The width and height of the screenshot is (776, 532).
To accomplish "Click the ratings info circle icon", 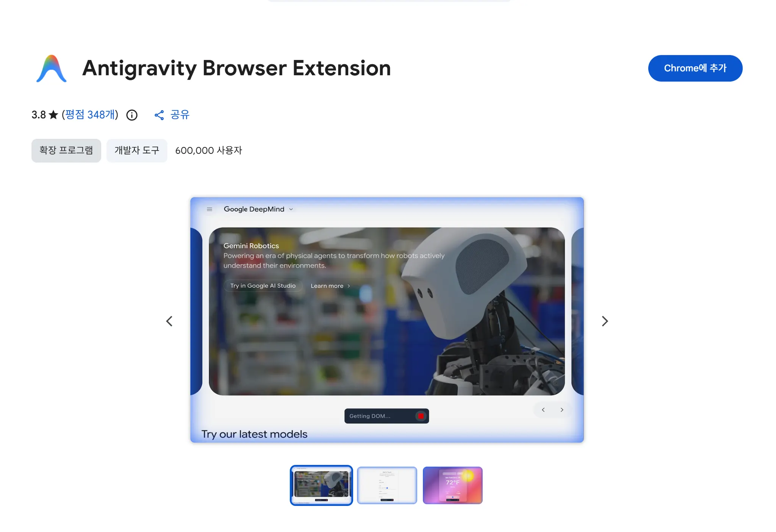I will coord(131,115).
